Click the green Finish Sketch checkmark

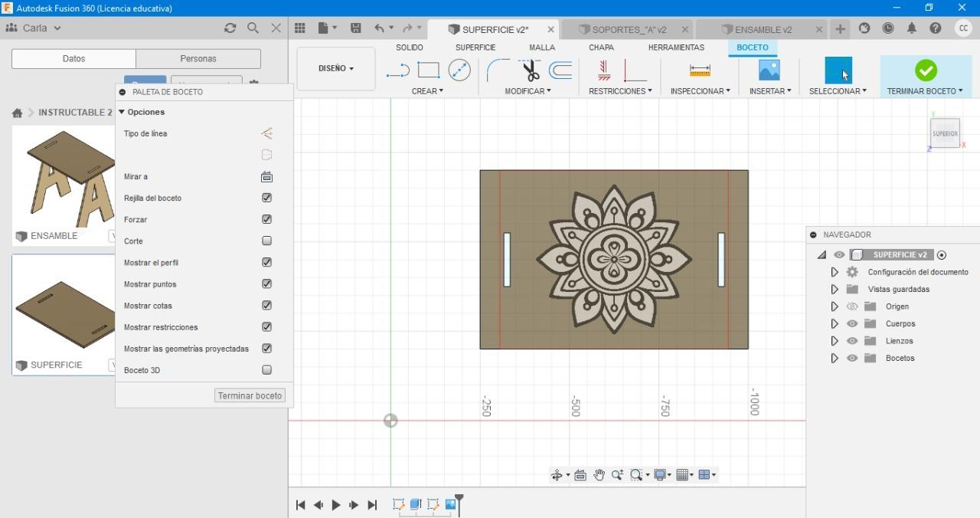(x=926, y=70)
